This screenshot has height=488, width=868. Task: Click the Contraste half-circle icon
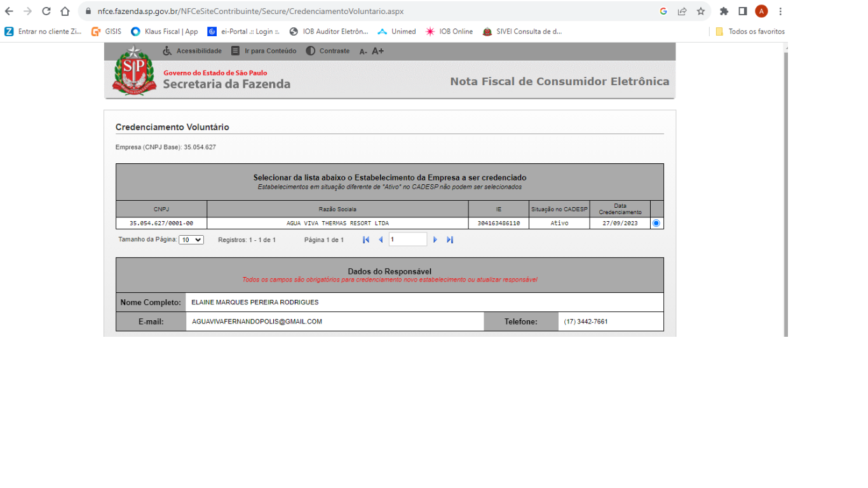click(x=310, y=51)
